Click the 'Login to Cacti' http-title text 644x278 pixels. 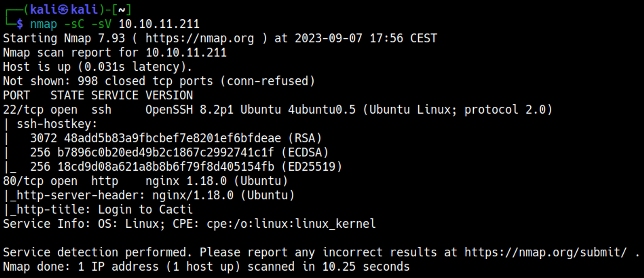click(x=145, y=210)
